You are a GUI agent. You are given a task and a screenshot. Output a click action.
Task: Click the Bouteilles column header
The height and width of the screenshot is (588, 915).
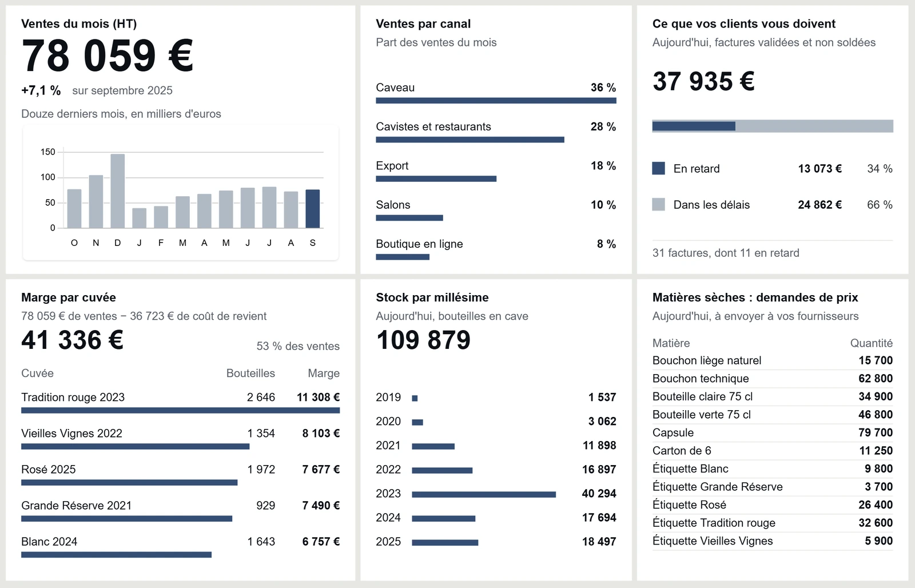pos(250,373)
